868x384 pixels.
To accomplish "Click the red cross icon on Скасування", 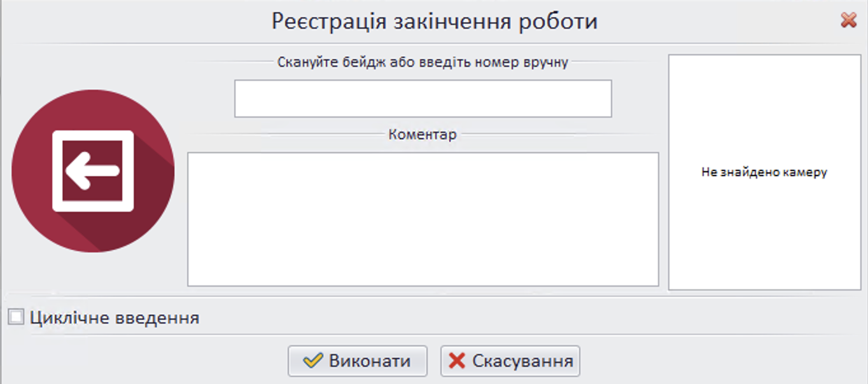I will click(457, 361).
